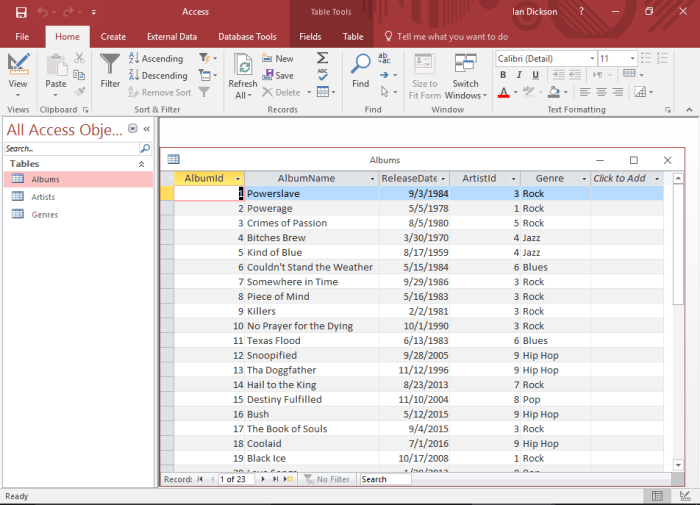
Task: Sort records with Ascending button
Action: click(x=155, y=59)
